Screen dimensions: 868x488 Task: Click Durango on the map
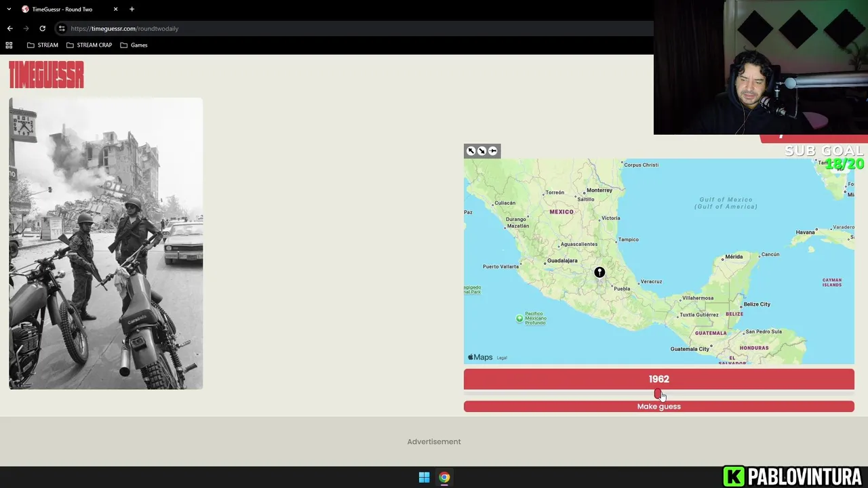515,220
